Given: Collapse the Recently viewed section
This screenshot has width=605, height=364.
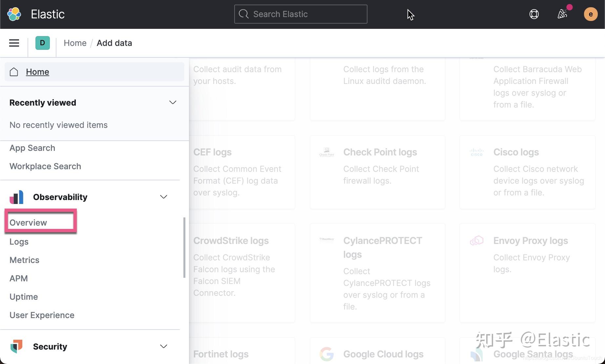Looking at the screenshot, I should [173, 102].
